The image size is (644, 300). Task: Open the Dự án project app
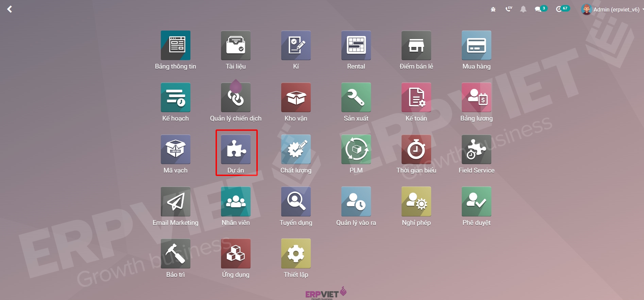pos(236,149)
